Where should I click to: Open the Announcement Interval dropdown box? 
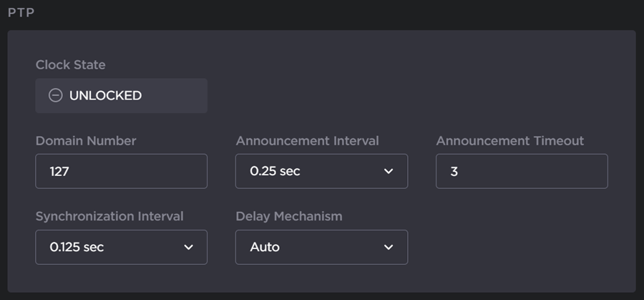coord(321,171)
